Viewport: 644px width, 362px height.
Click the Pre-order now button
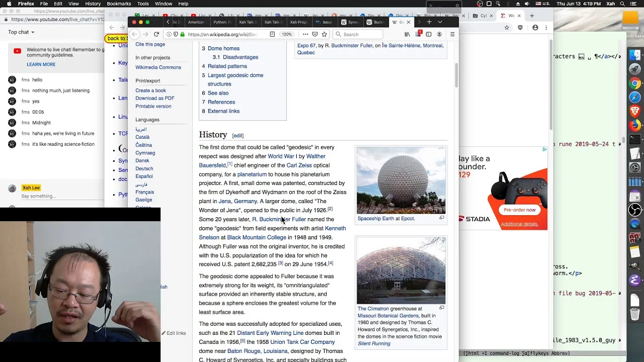[x=520, y=210]
